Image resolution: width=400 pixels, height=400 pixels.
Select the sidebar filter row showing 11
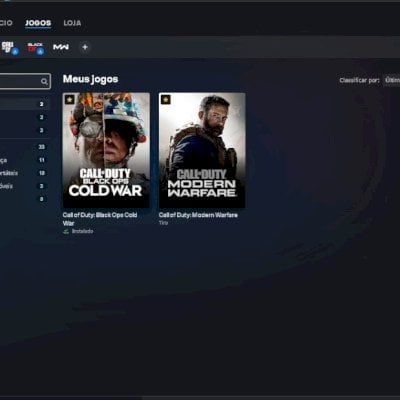click(25, 160)
